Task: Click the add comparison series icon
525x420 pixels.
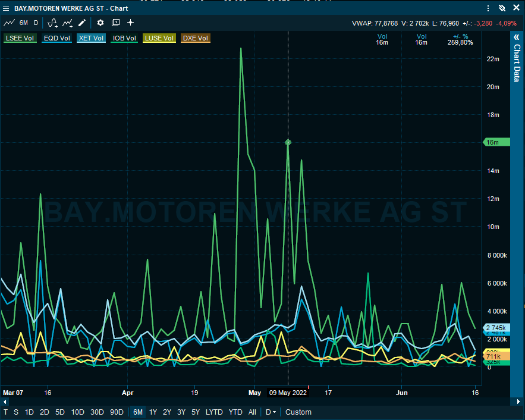Action: coord(68,23)
